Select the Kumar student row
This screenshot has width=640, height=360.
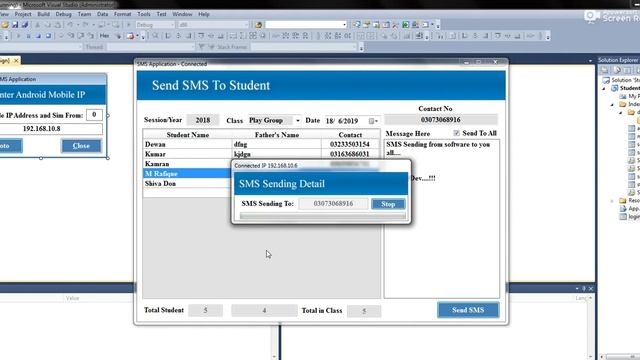pyautogui.click(x=261, y=154)
